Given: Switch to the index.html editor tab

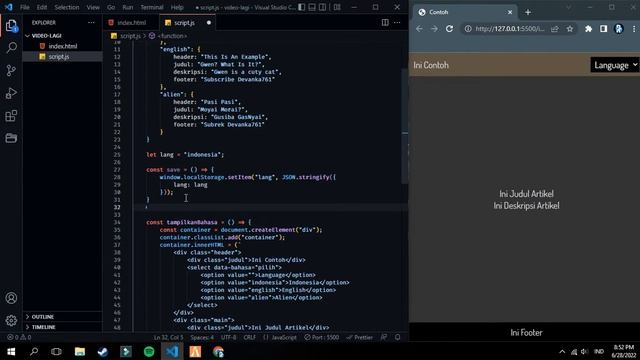Looking at the screenshot, I should click(131, 23).
